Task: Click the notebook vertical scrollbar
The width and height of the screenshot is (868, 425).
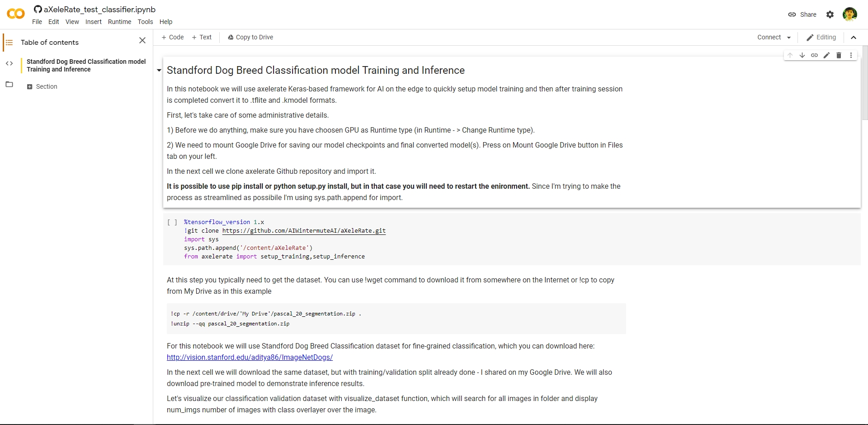Action: pyautogui.click(x=865, y=81)
